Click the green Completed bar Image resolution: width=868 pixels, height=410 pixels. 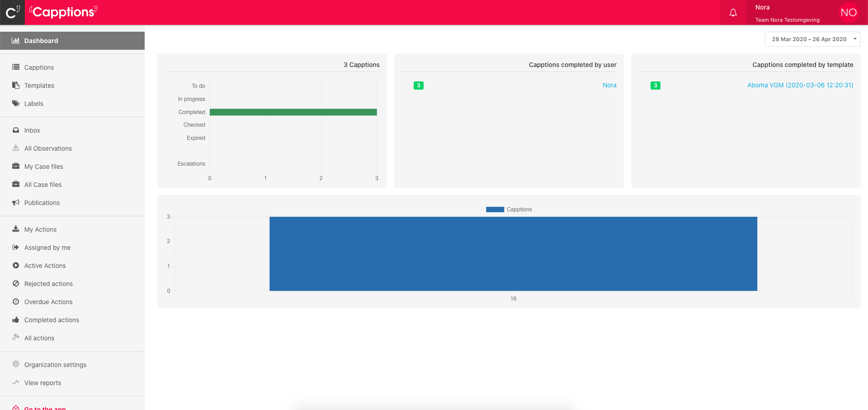(293, 112)
